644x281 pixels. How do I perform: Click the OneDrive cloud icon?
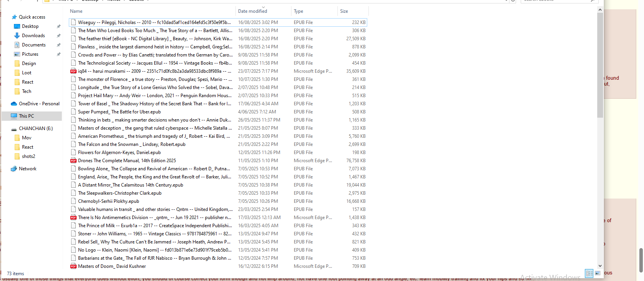coord(14,104)
